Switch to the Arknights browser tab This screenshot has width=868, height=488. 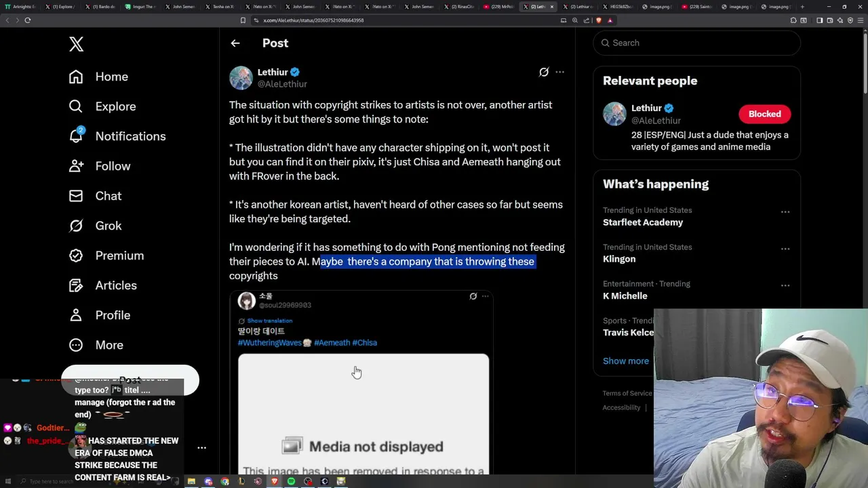coord(20,7)
